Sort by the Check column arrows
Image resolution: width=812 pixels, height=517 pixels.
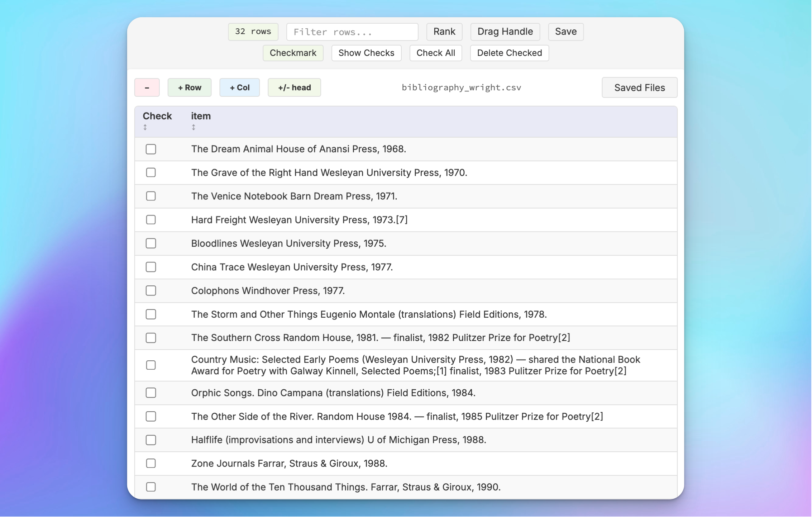pos(145,127)
